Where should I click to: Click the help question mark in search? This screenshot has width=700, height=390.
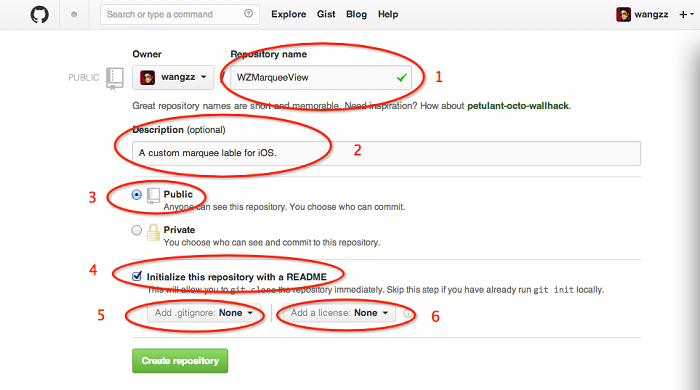pyautogui.click(x=248, y=14)
